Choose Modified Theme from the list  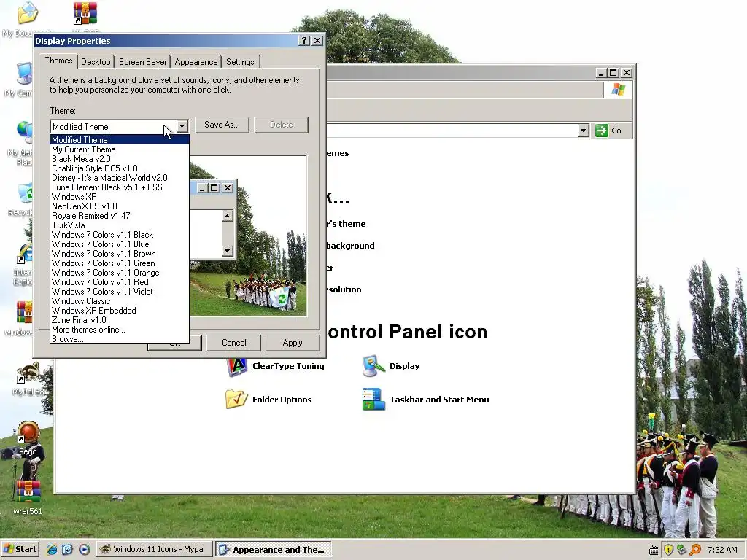pos(120,140)
